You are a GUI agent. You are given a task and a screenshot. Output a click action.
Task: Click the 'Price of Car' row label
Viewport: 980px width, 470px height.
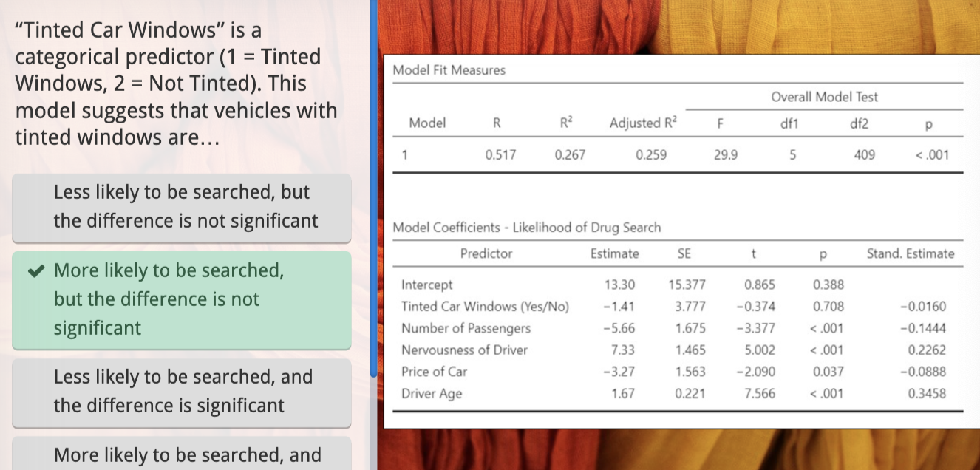(x=434, y=372)
